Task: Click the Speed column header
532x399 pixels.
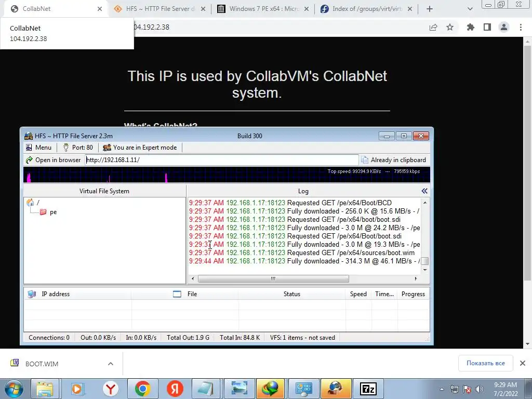Action: coord(358,294)
